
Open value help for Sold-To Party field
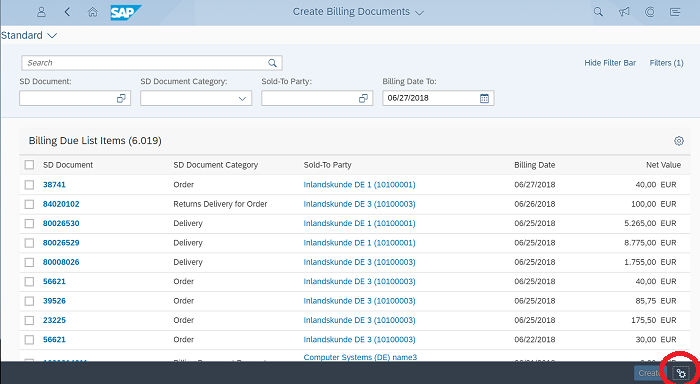[x=363, y=98]
